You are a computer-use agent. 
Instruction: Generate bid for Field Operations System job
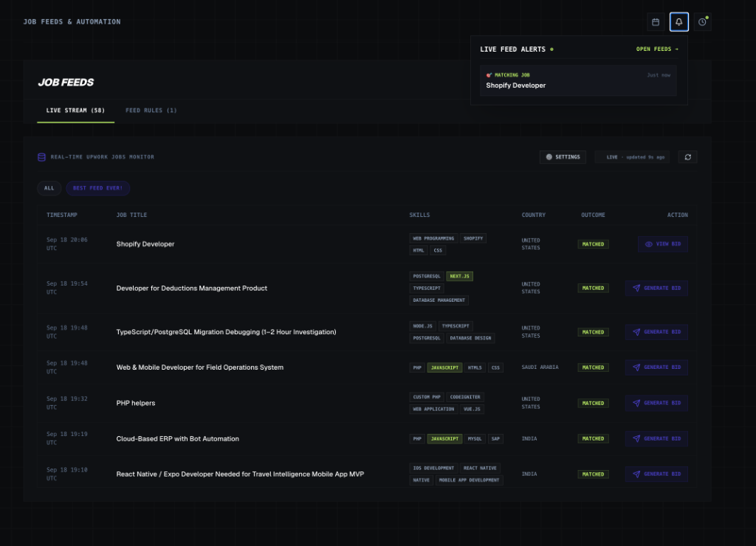[656, 367]
